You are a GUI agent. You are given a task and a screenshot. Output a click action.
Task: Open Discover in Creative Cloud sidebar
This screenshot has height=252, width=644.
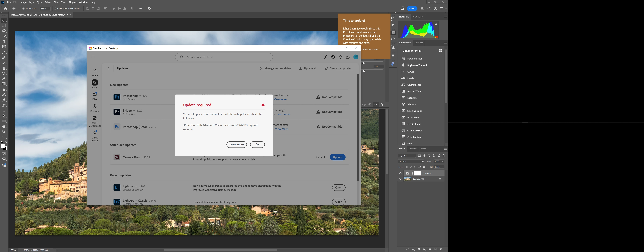point(94,108)
